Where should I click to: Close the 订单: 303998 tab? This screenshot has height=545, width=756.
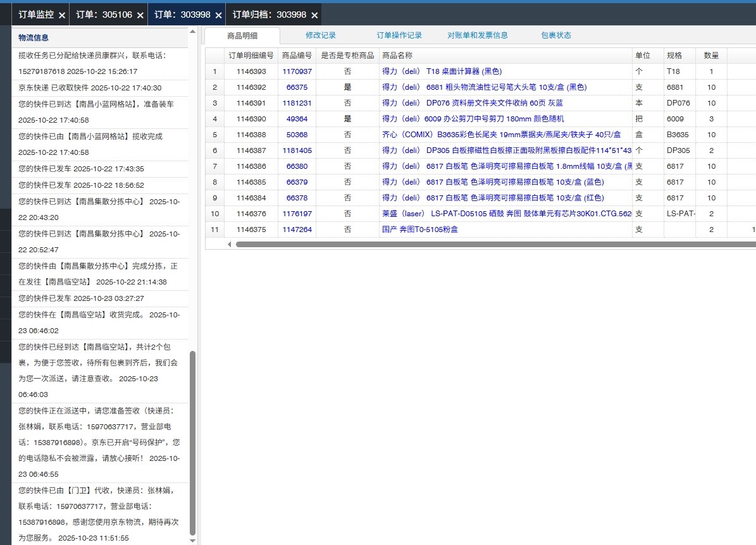click(218, 15)
